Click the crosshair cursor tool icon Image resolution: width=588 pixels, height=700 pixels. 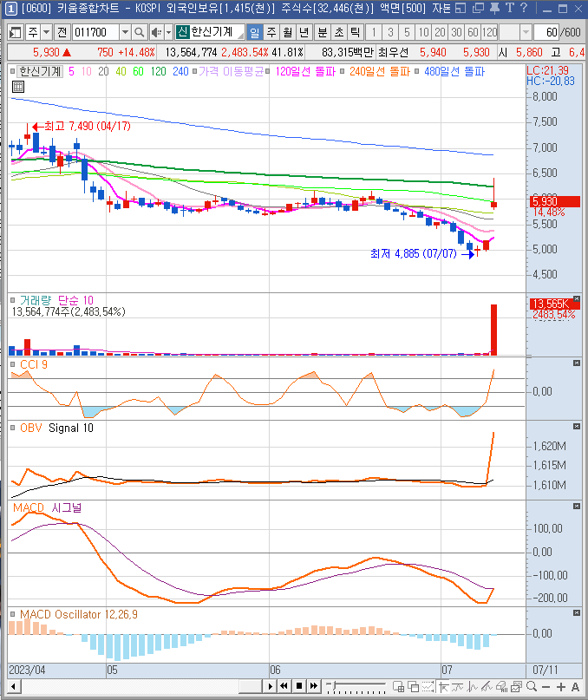tap(444, 687)
